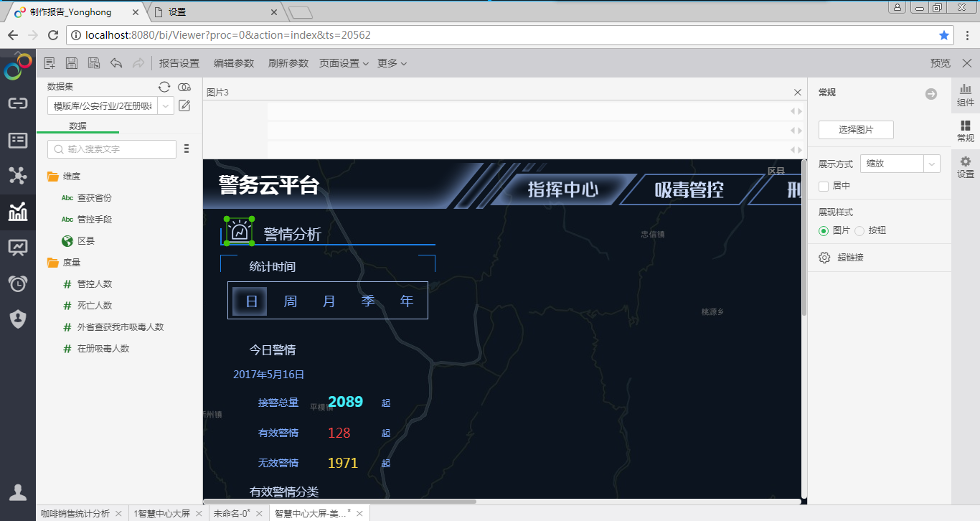Click the save icon in toolbar

(72, 63)
